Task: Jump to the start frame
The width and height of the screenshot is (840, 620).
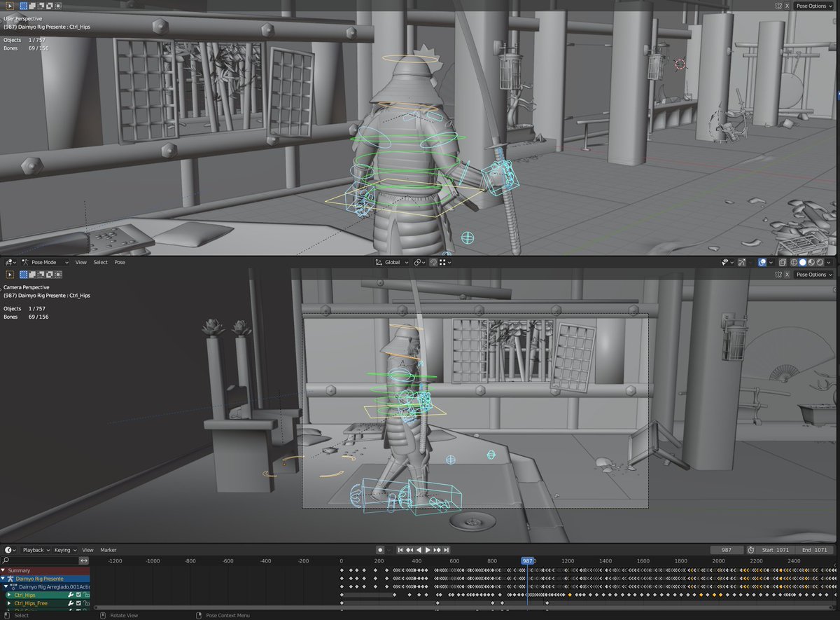Action: 400,550
